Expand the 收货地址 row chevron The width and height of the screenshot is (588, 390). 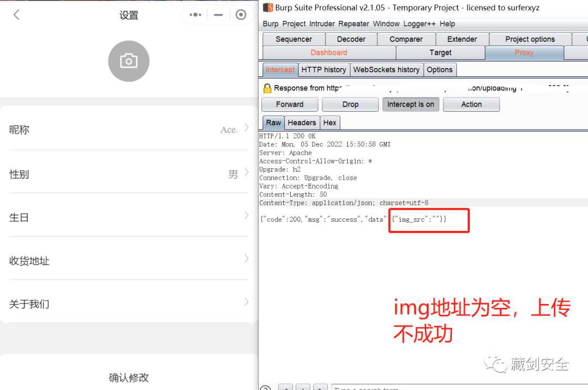247,258
